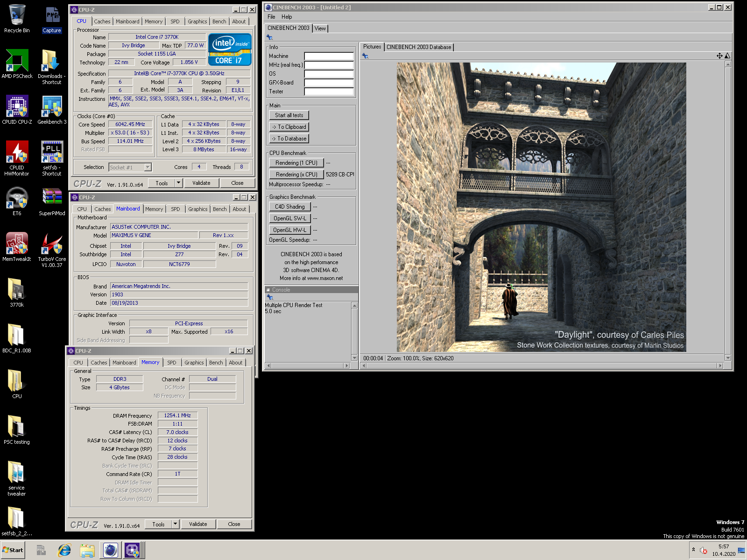Run C4D Shading benchmark
Screen dimensions: 747x560
pyautogui.click(x=289, y=207)
